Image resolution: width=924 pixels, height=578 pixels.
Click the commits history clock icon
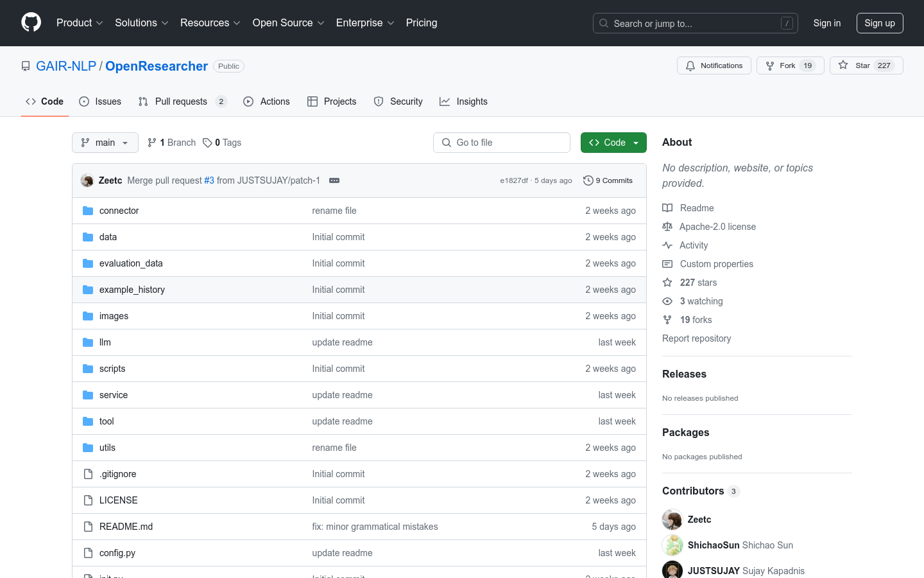coord(588,180)
